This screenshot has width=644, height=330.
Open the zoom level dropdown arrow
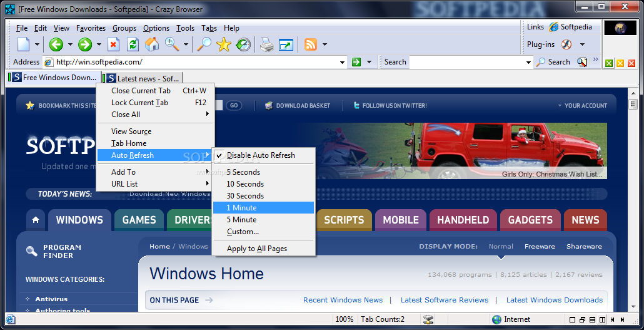[x=186, y=44]
